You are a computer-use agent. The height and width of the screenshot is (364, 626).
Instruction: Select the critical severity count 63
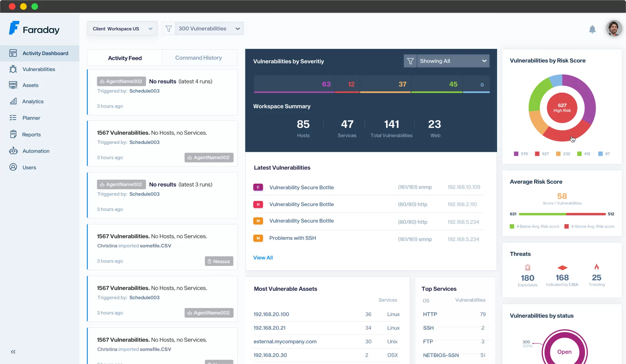[x=326, y=84]
